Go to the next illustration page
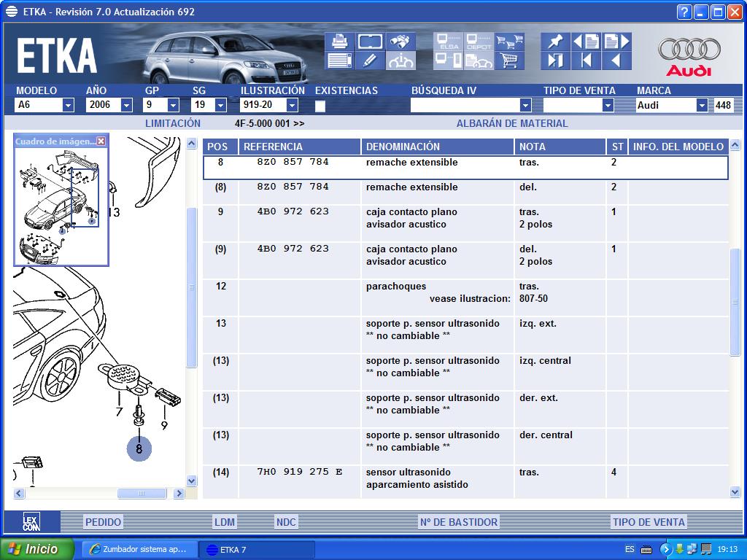Image resolution: width=747 pixels, height=560 pixels. tap(617, 42)
